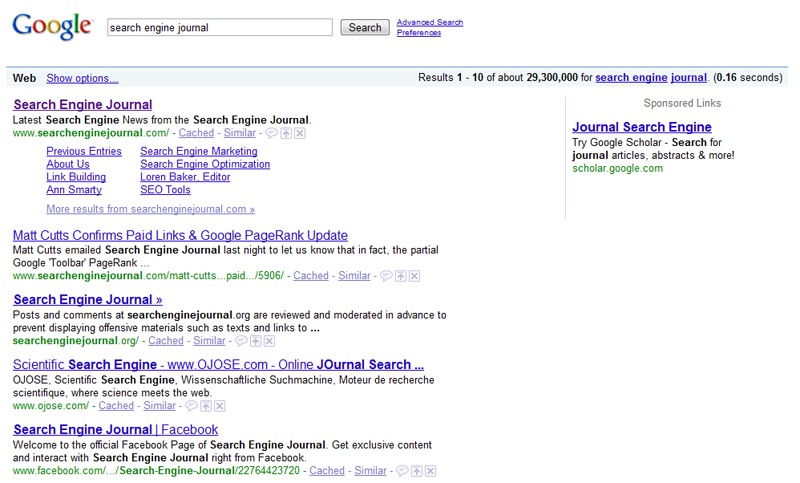
Task: Click comment icon for searchenginejournal.org result
Action: coord(241,341)
